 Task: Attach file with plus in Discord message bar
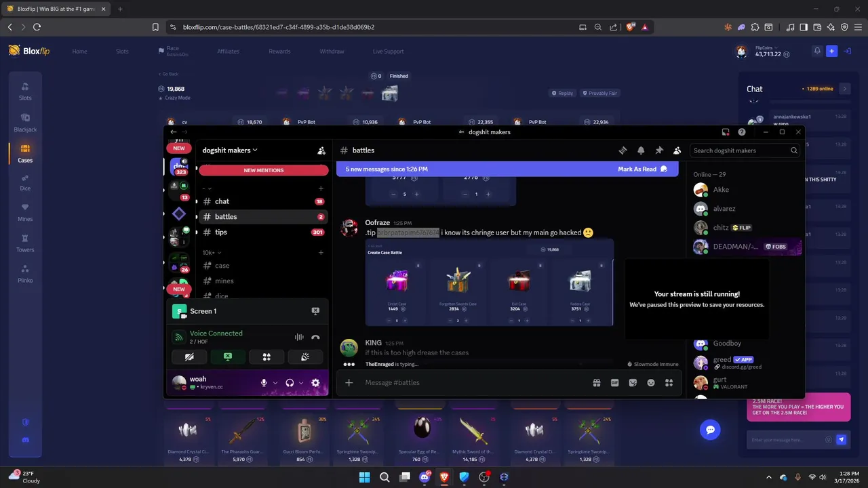tap(349, 383)
